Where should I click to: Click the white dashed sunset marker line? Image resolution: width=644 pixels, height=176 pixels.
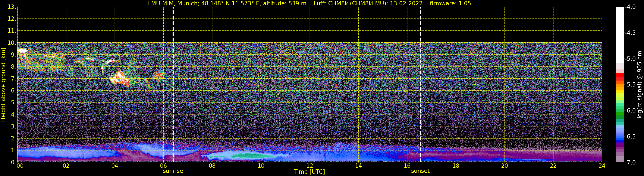coord(421,85)
